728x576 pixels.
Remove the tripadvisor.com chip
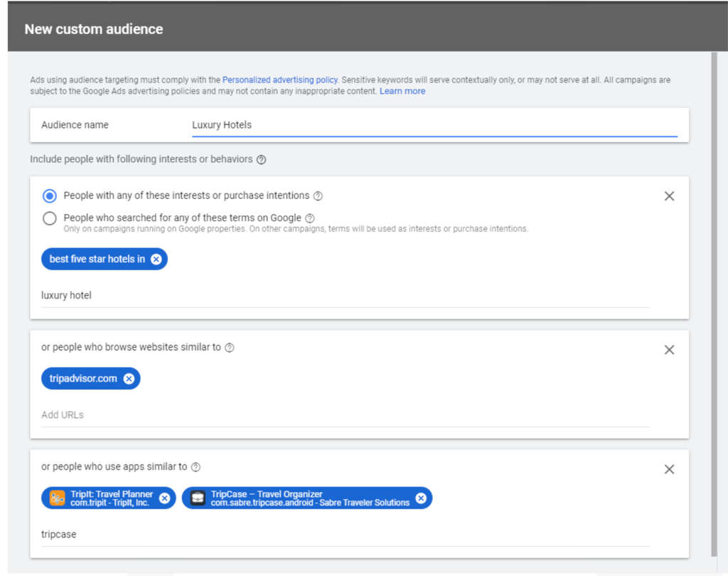click(x=129, y=379)
